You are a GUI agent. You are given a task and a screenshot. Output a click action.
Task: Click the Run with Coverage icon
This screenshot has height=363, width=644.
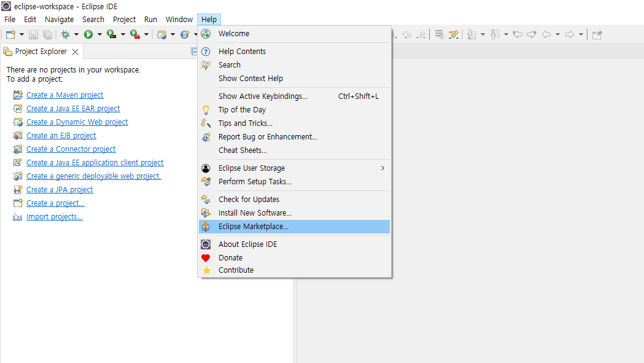tap(111, 34)
